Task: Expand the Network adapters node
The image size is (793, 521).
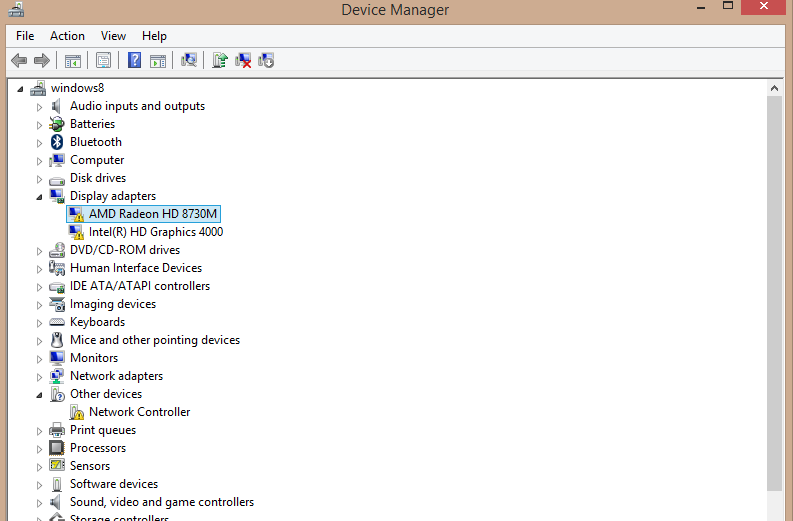Action: [39, 377]
